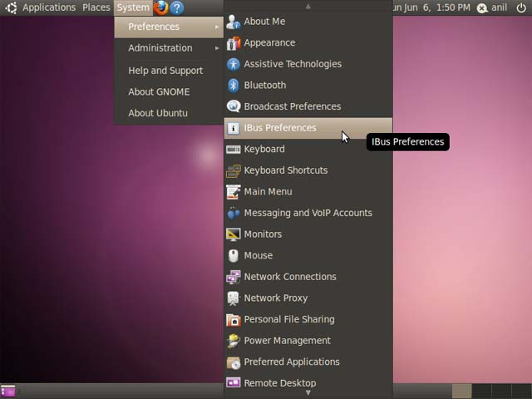Select the Power Management label
Viewport: 532px width, 399px height.
[x=287, y=341]
